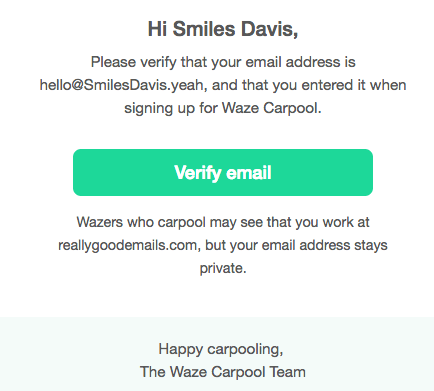The width and height of the screenshot is (434, 391).
Task: Click the word "Team" in the signature
Action: (x=287, y=372)
